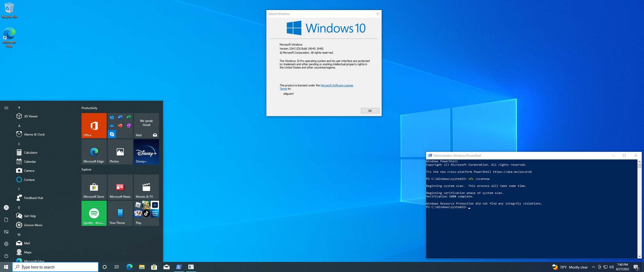The width and height of the screenshot is (644, 272).
Task: Click PowerShell scrollbar up arrow
Action: pos(639,161)
